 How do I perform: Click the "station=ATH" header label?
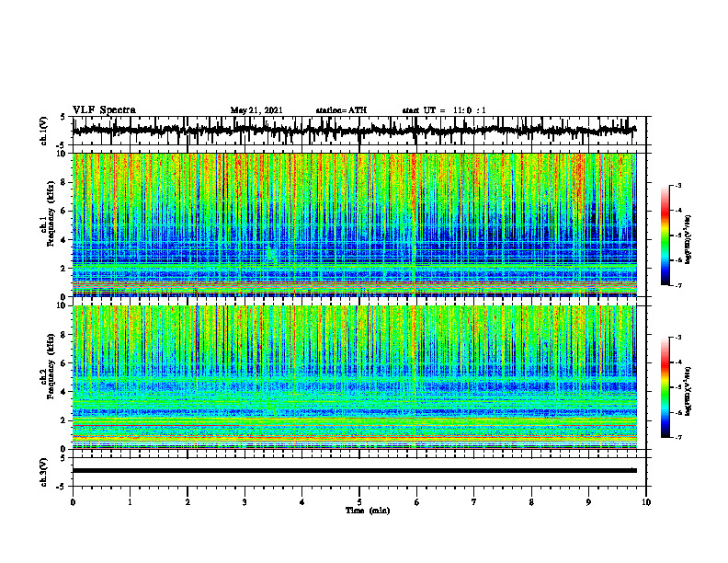pos(341,110)
